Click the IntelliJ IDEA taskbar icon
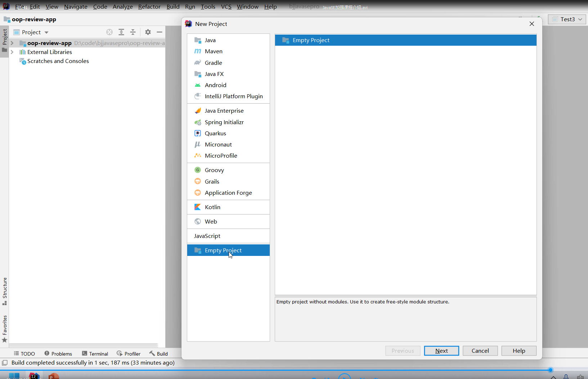Viewport: 588px width, 379px height. (34, 376)
